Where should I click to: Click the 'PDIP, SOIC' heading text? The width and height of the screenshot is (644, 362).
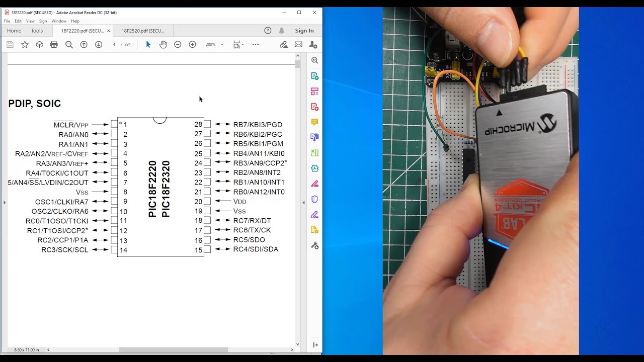(34, 104)
